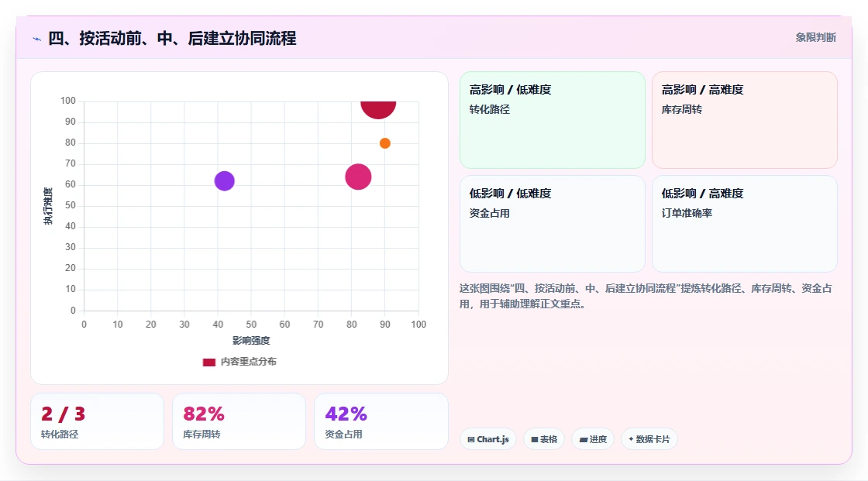Open the 高影响 / 低难度 quadrant card
This screenshot has height=481, width=868.
pyautogui.click(x=553, y=119)
